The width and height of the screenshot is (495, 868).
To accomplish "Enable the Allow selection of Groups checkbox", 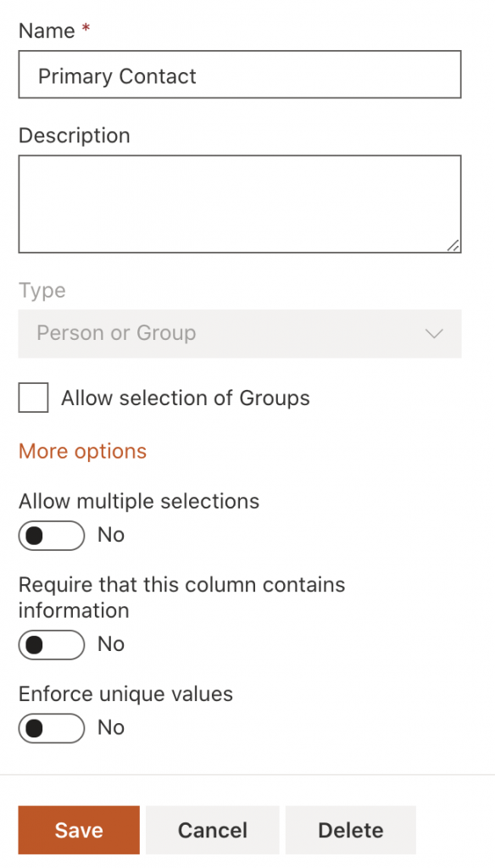I will point(32,398).
